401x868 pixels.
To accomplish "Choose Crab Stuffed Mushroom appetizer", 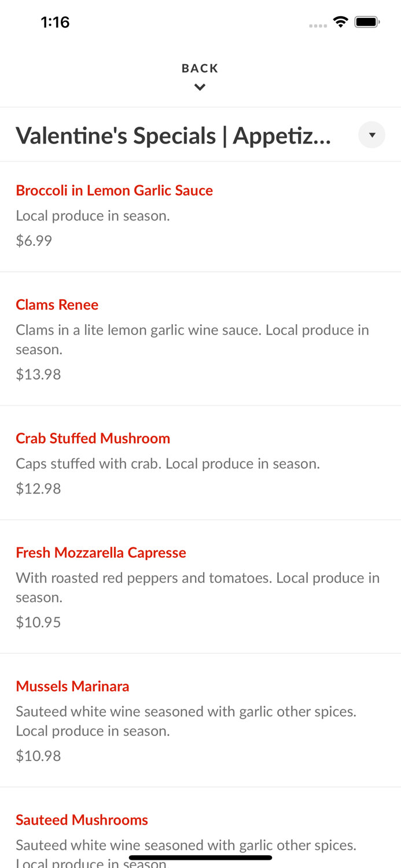I will [x=93, y=438].
